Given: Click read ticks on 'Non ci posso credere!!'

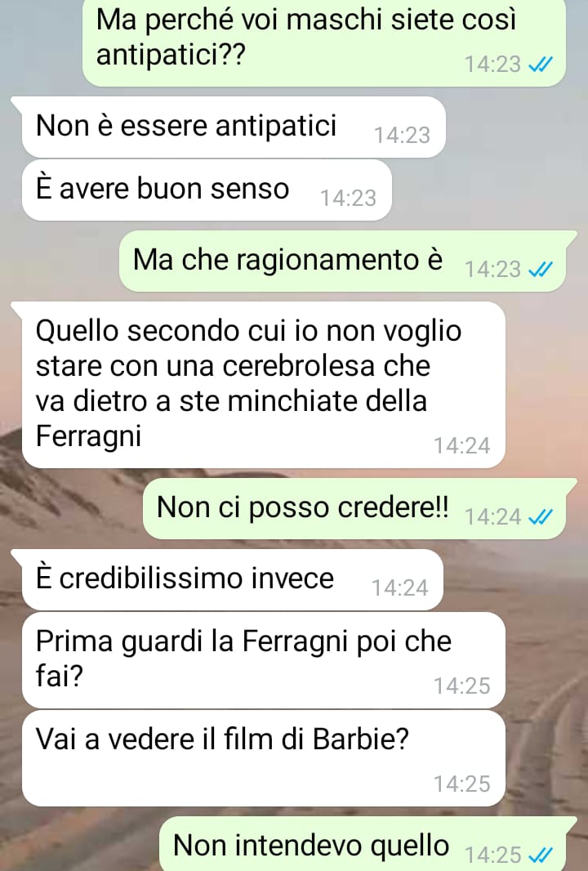Looking at the screenshot, I should 541,518.
